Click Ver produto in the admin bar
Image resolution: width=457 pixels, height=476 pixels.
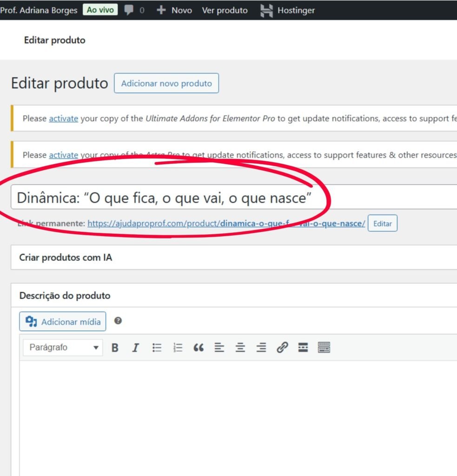(x=225, y=10)
